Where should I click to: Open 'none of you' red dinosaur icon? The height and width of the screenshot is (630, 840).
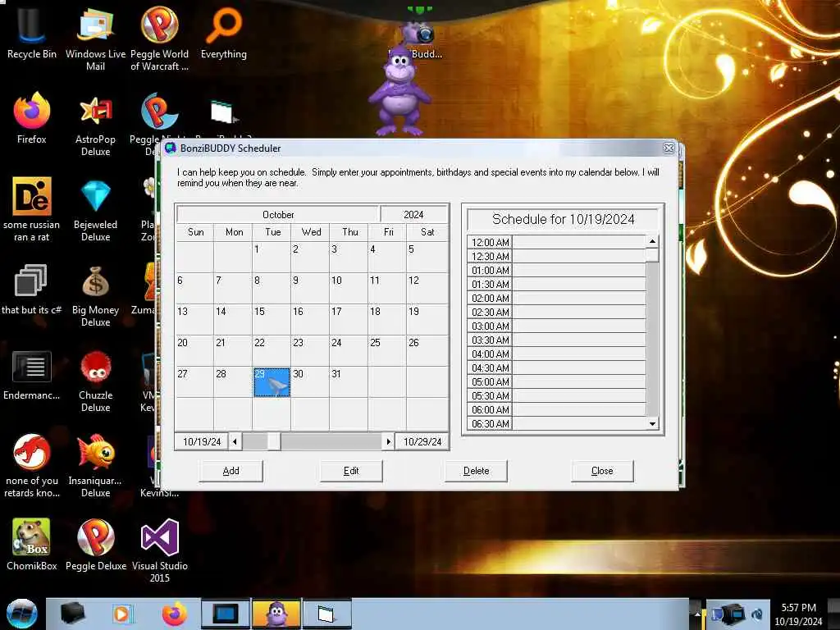[x=32, y=465]
